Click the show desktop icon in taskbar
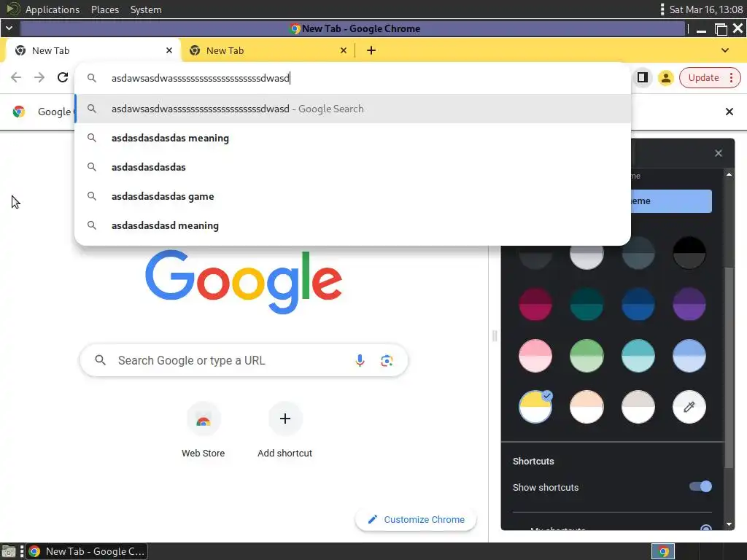Image resolution: width=747 pixels, height=560 pixels. click(x=9, y=551)
